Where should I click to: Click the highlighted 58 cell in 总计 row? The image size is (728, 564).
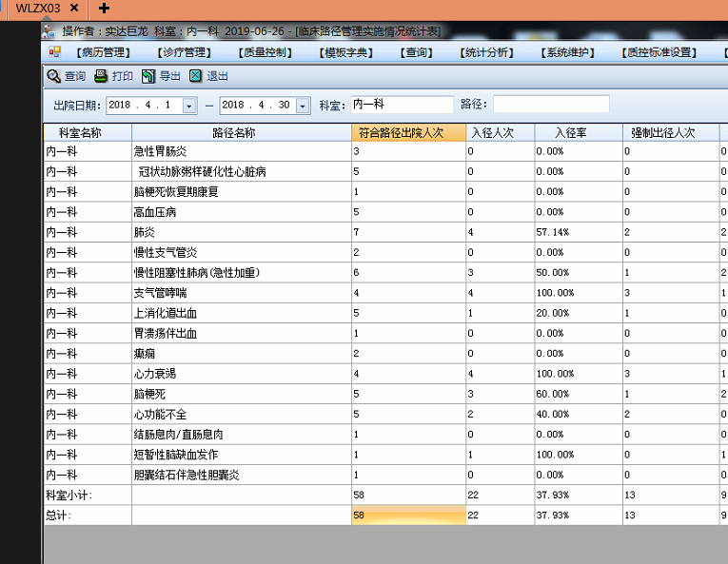pos(408,515)
